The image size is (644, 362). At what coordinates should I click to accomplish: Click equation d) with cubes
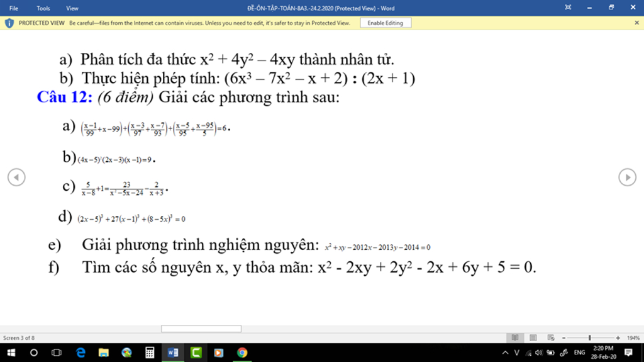131,219
